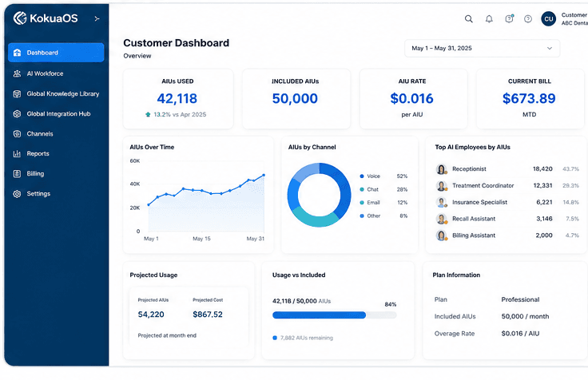Open the Receptionist employee row
The image size is (588, 380).
point(507,169)
